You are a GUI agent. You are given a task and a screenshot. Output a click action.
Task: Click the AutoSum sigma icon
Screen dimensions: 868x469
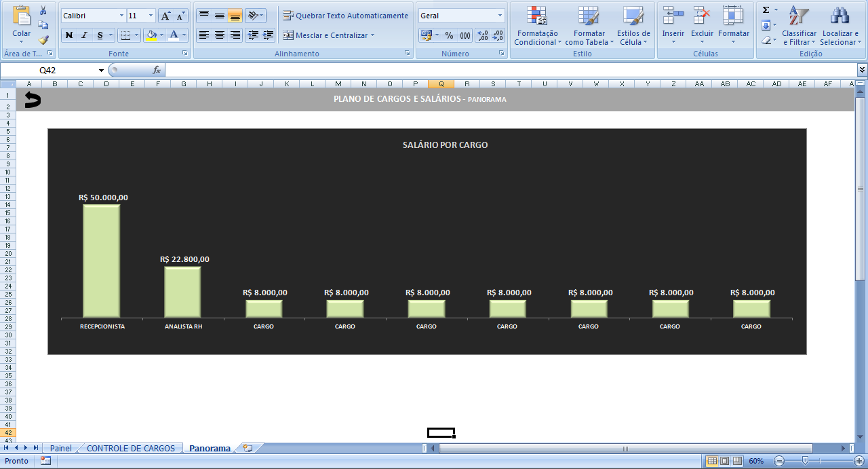click(766, 10)
